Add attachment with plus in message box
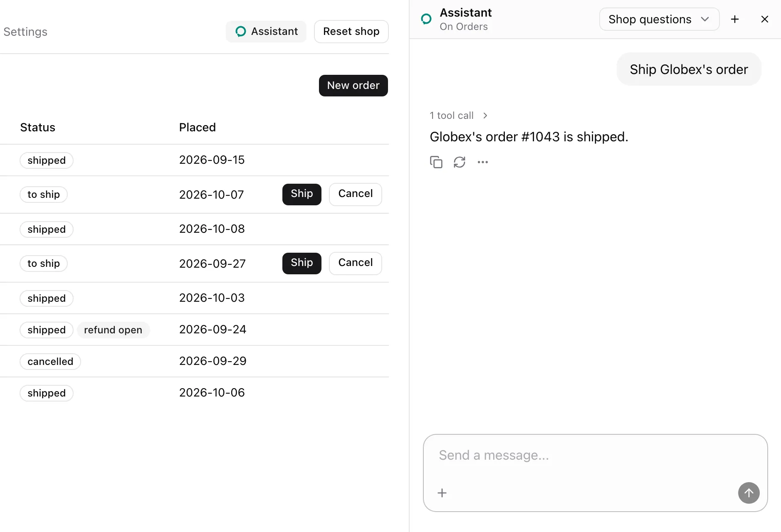781x532 pixels. pos(442,493)
